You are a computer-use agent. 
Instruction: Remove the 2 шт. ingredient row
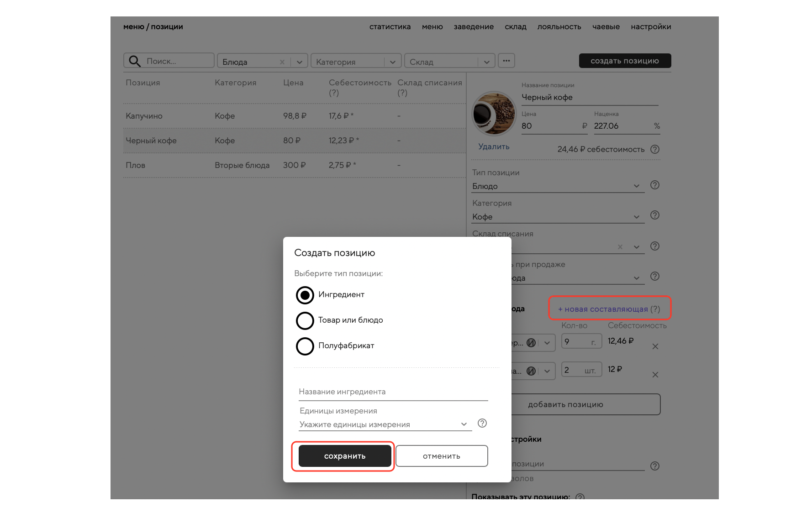click(x=655, y=375)
